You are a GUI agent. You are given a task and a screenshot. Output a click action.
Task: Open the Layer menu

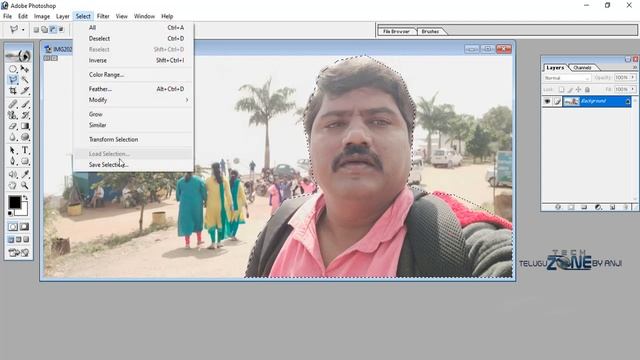[x=62, y=16]
